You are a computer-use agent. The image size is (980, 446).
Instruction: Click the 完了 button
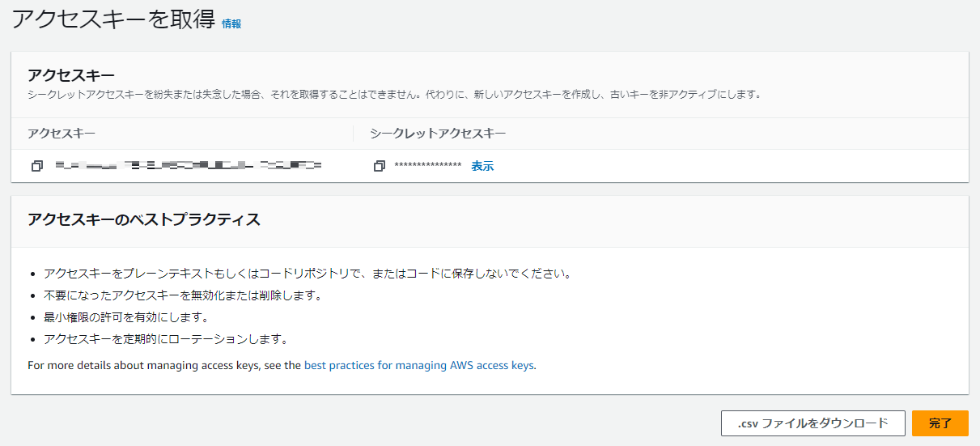pos(940,423)
